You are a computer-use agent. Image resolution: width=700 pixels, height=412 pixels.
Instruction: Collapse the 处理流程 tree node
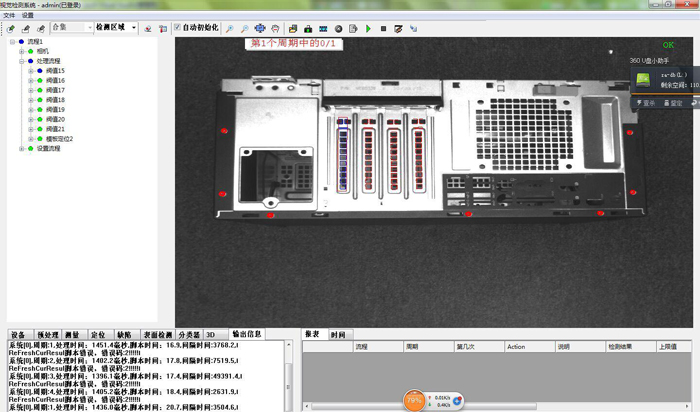22,61
